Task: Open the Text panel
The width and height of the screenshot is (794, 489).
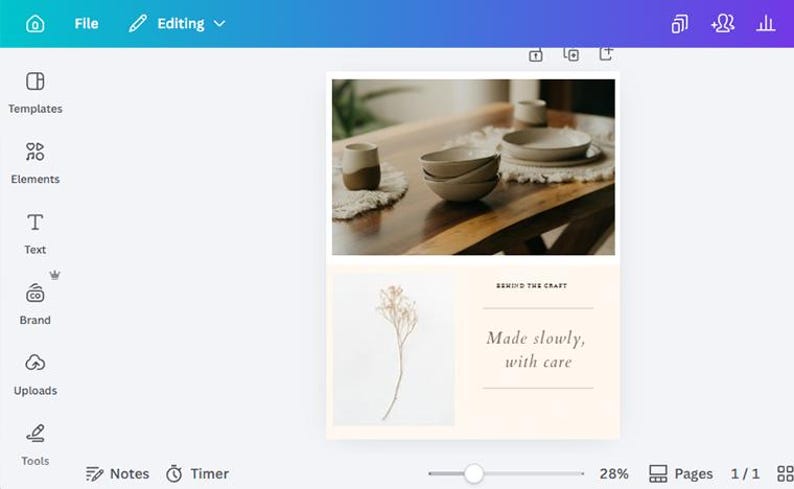Action: [35, 234]
